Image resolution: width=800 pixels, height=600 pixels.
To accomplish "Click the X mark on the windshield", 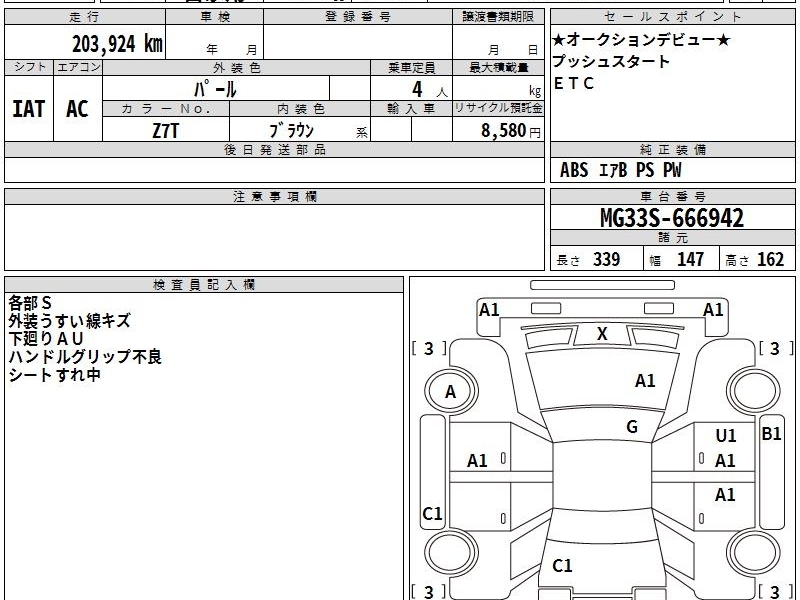I will (x=602, y=334).
